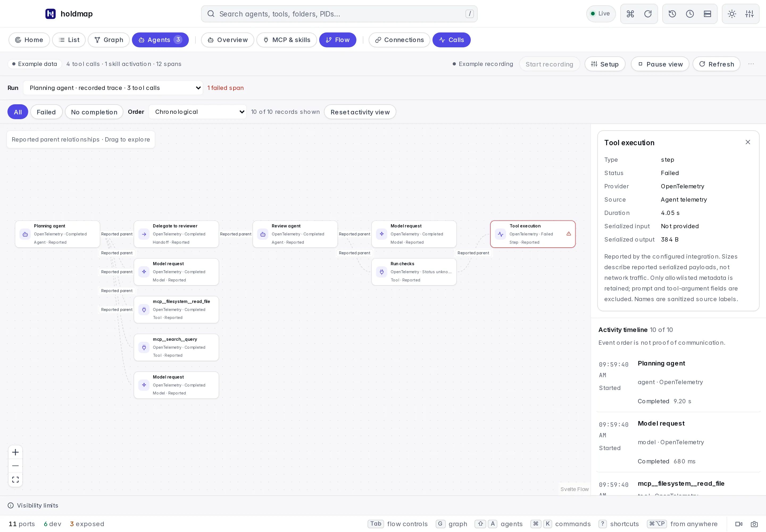This screenshot has height=532, width=766.
Task: Toggle the Calls view button
Action: [x=451, y=40]
